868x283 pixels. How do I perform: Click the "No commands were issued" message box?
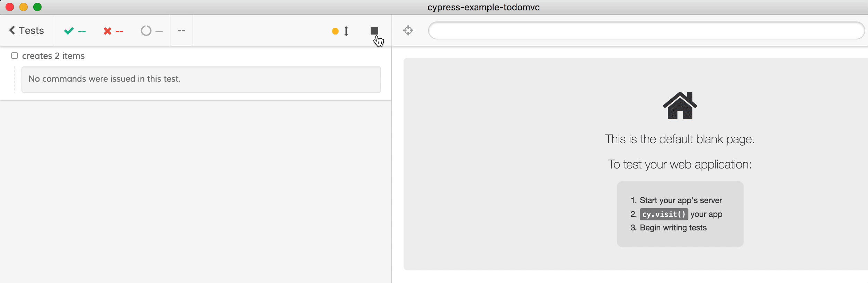coord(201,79)
